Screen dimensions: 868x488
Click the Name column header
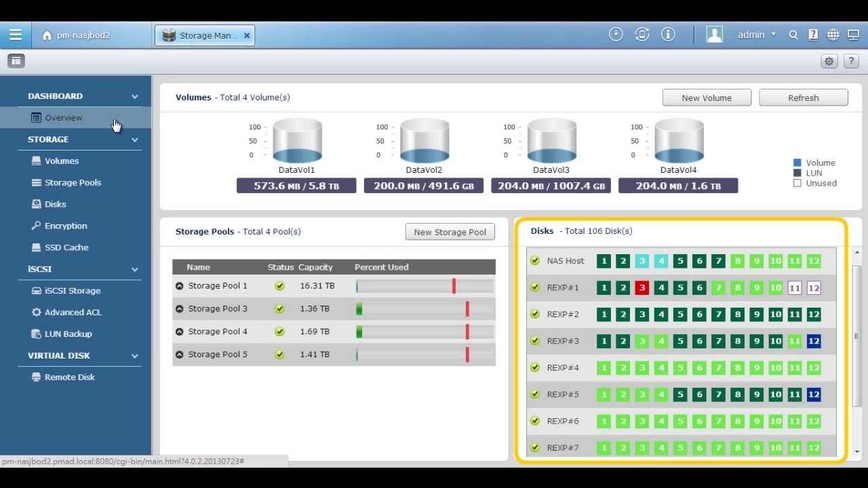click(198, 267)
